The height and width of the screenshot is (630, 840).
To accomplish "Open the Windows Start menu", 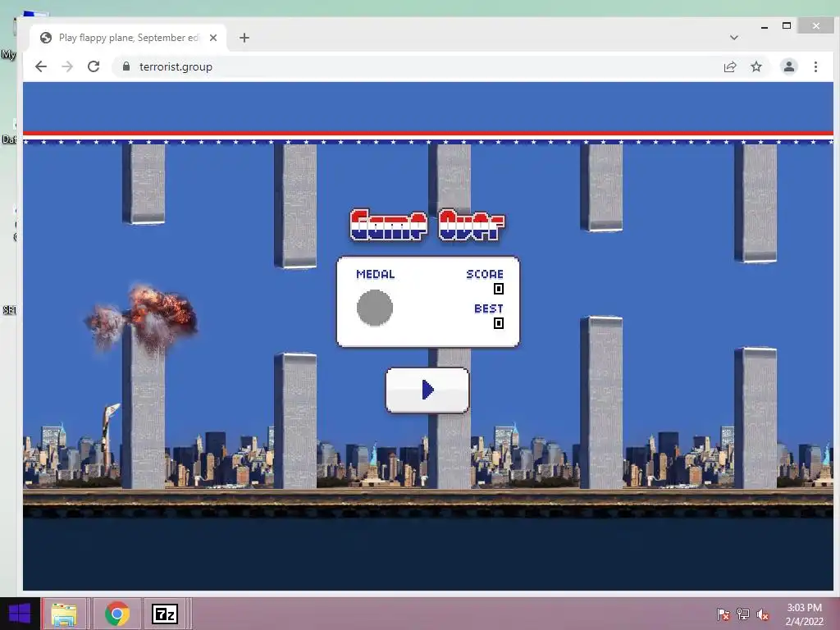I will point(20,614).
